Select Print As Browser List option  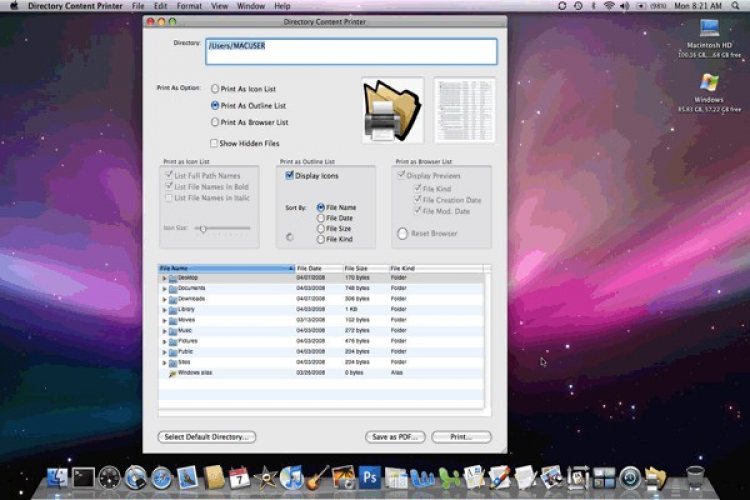pos(215,122)
